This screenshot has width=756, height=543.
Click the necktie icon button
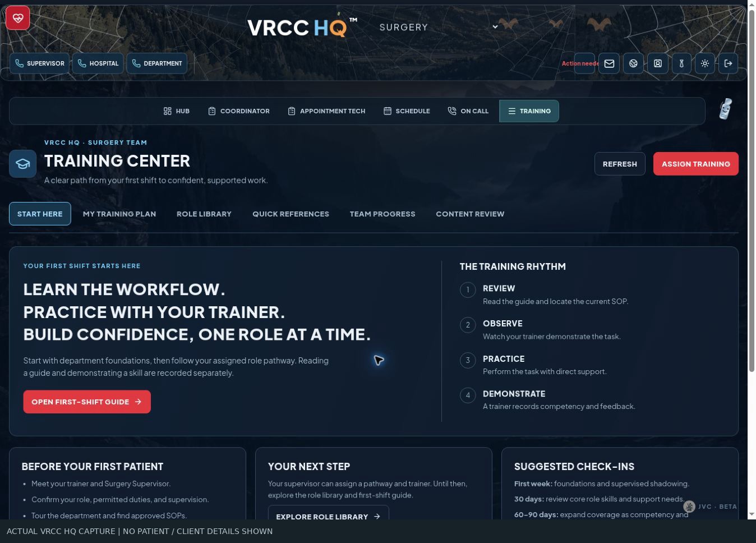point(681,63)
